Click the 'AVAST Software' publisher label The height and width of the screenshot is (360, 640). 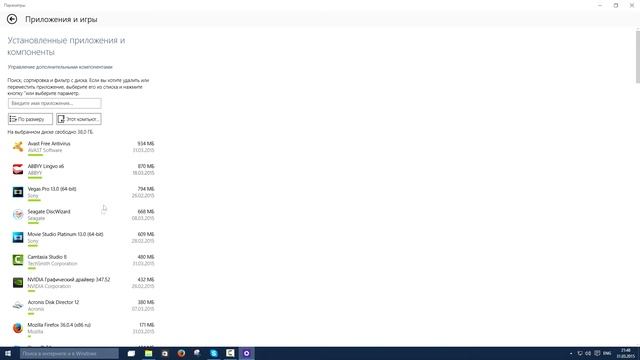(x=45, y=150)
